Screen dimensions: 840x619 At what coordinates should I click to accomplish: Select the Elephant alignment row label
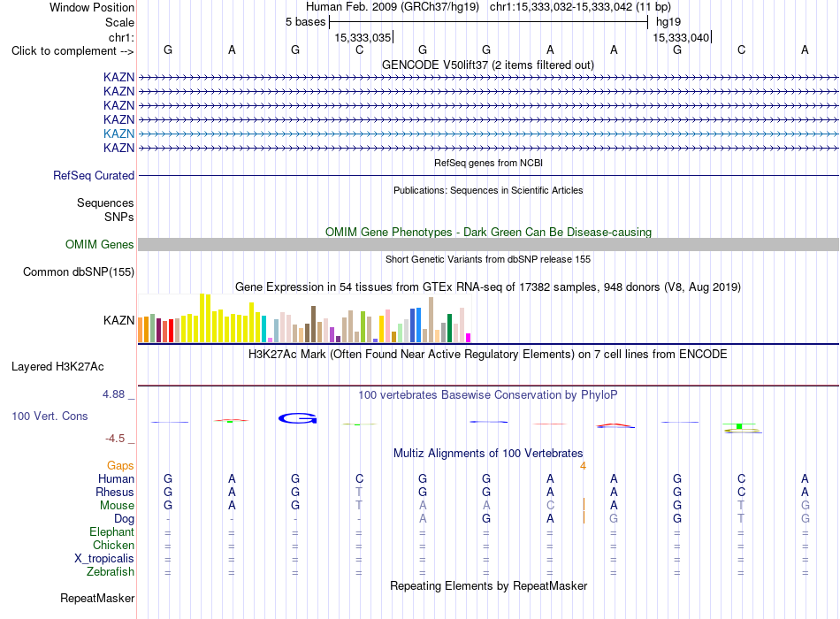click(x=112, y=532)
